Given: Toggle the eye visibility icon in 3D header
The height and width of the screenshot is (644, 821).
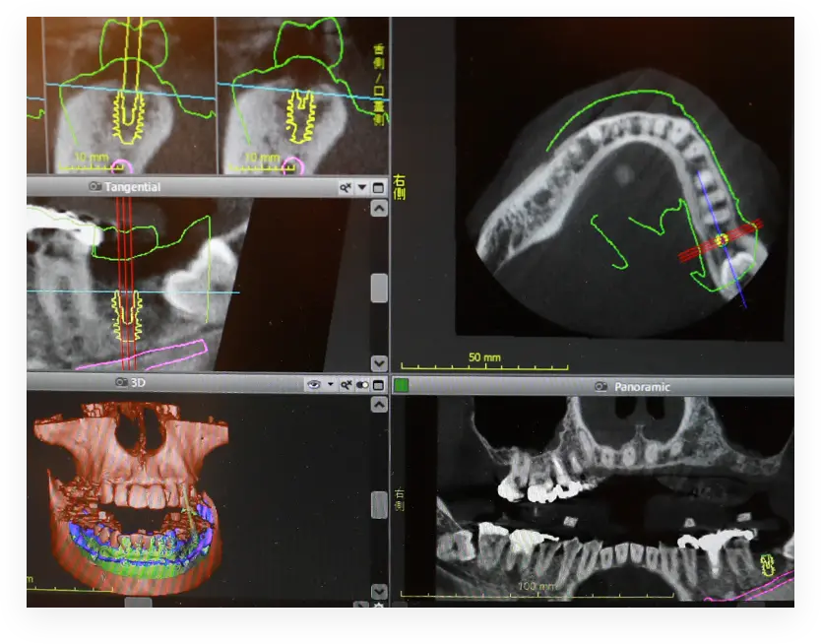Looking at the screenshot, I should point(313,384).
